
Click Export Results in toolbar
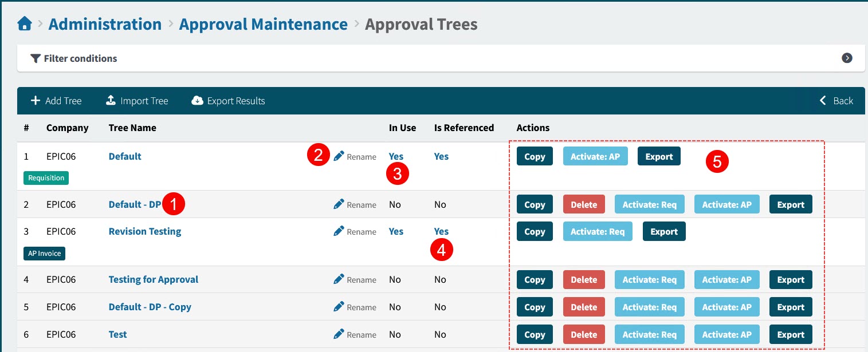tap(228, 101)
